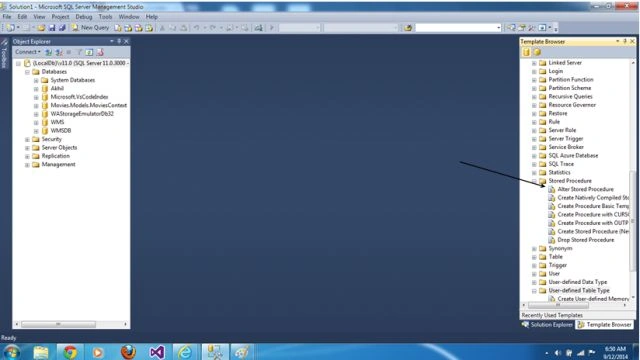Click the Analysis Services MDX Query icon
The image size is (640, 360).
point(128,28)
